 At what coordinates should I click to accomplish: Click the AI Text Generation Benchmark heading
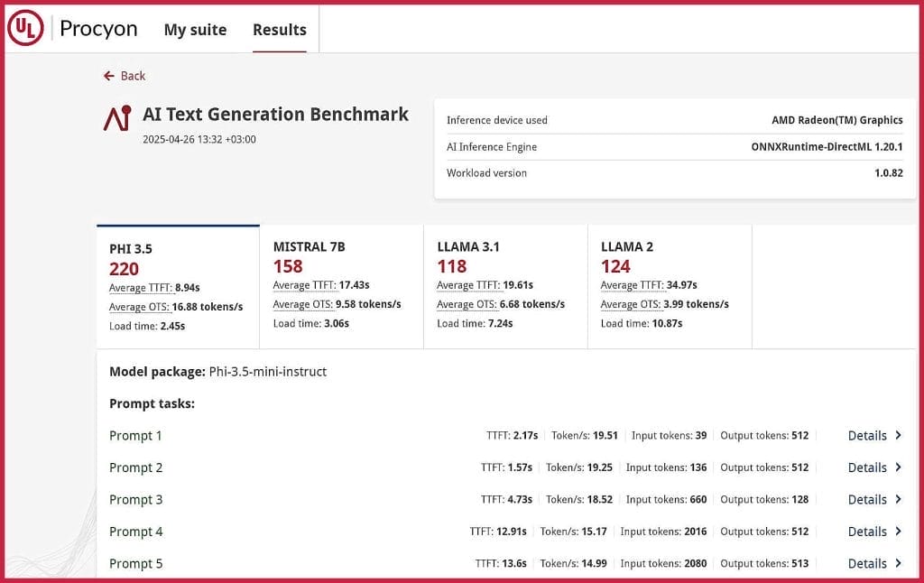(275, 114)
